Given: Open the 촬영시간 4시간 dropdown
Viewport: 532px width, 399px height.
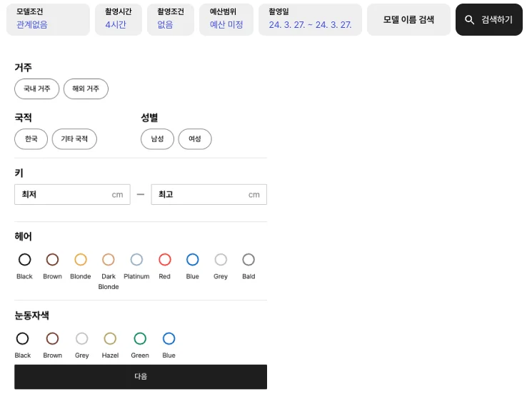Looking at the screenshot, I should (x=119, y=19).
